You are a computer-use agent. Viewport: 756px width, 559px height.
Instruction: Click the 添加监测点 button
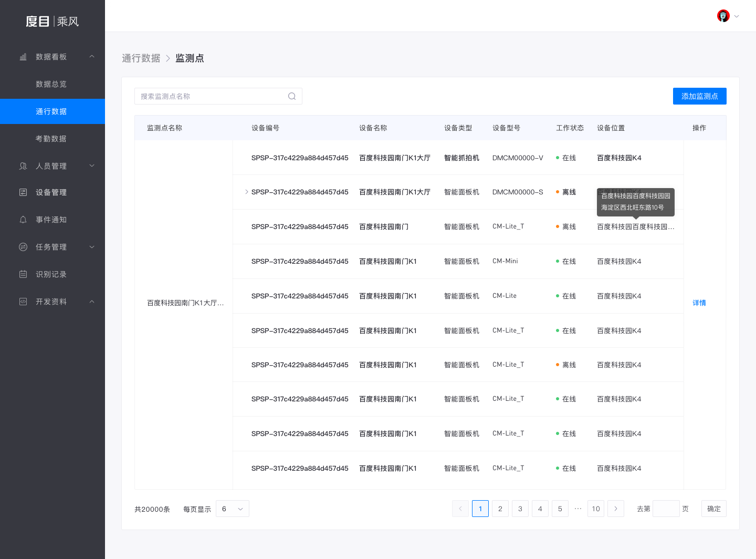tap(699, 96)
